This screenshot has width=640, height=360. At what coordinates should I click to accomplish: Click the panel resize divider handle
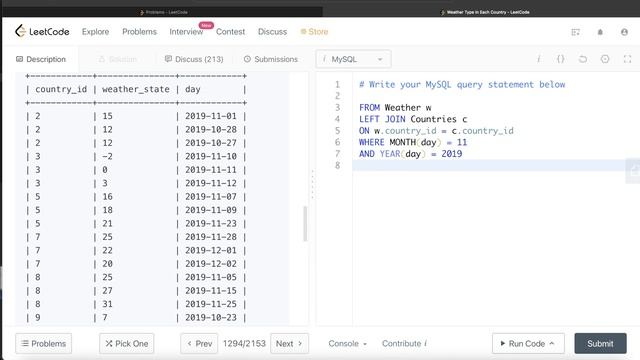(313, 184)
